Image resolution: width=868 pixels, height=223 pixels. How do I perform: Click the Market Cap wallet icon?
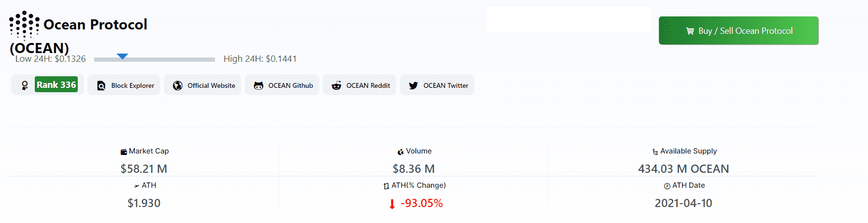tap(124, 152)
